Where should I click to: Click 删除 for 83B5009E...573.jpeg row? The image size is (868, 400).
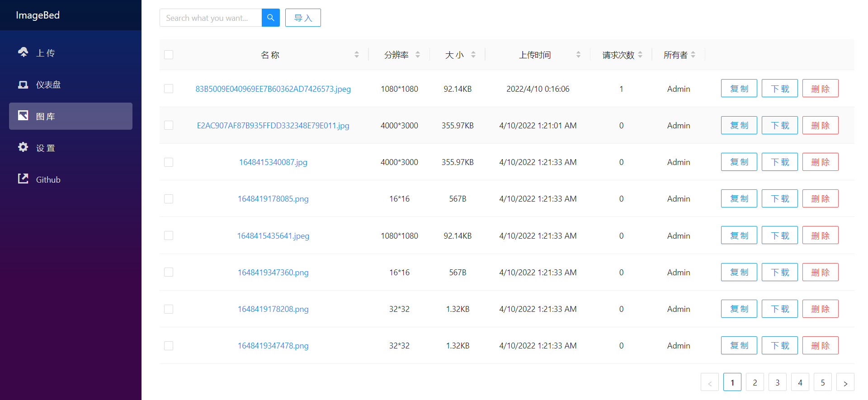821,89
